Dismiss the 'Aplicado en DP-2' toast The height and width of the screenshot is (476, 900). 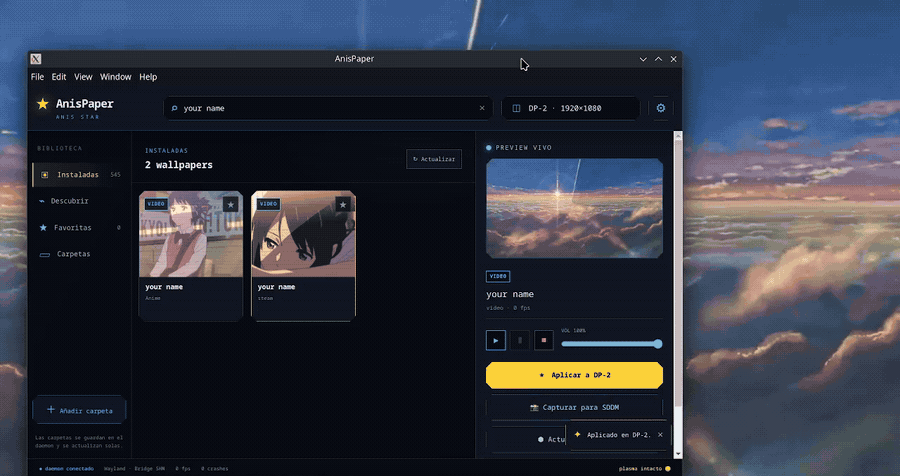[660, 435]
